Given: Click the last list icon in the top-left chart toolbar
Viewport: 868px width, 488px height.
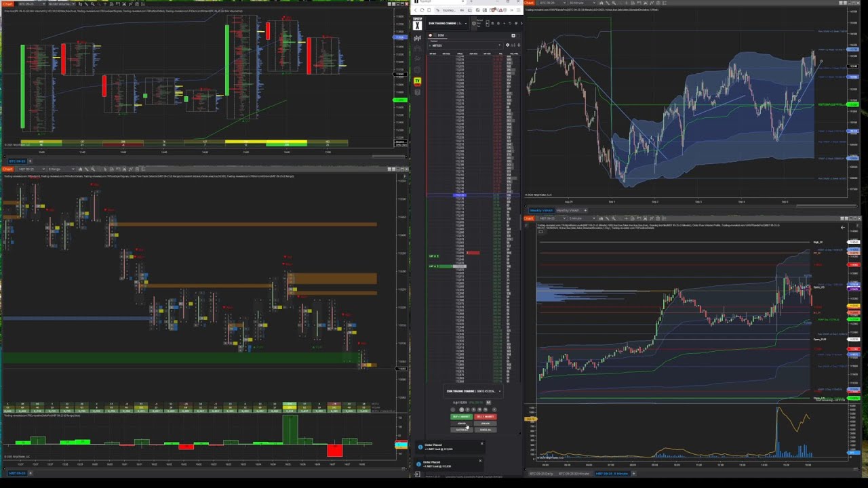Looking at the screenshot, I should point(144,4).
